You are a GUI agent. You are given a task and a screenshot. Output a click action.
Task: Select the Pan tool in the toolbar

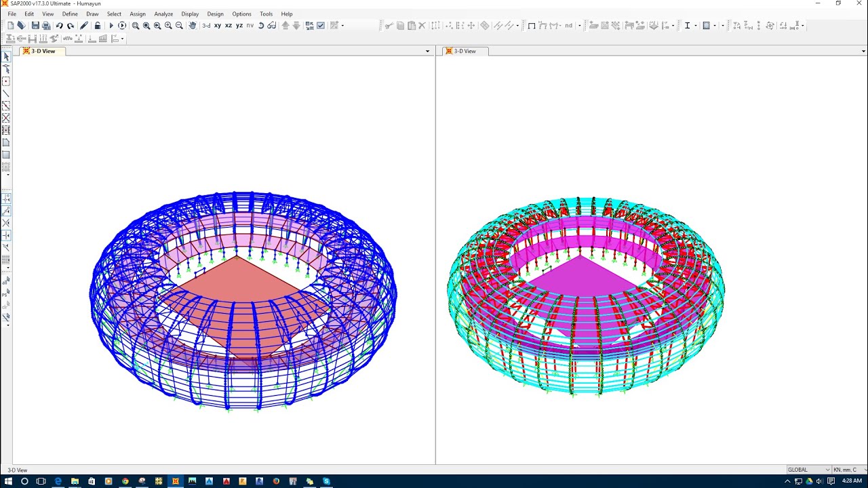point(193,25)
